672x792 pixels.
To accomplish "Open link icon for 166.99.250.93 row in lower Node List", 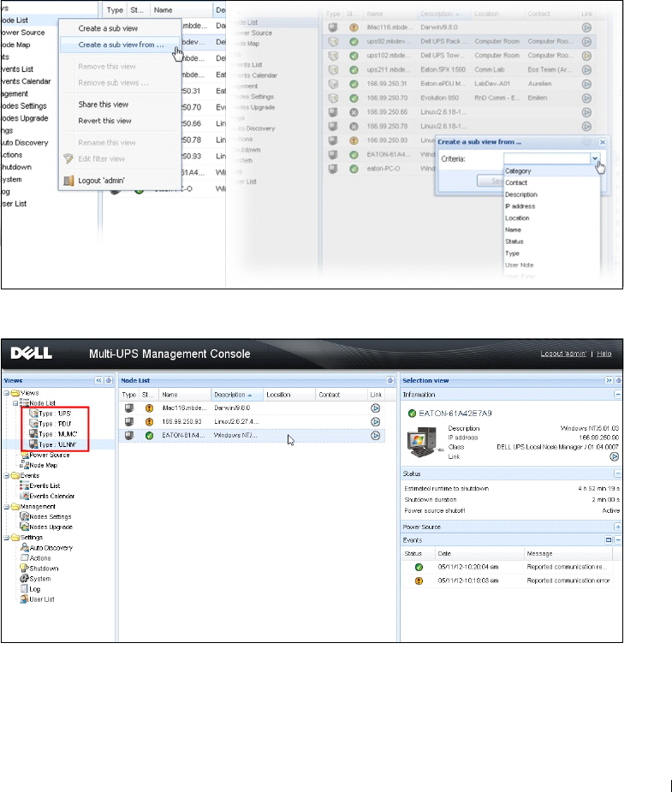I will tap(375, 422).
